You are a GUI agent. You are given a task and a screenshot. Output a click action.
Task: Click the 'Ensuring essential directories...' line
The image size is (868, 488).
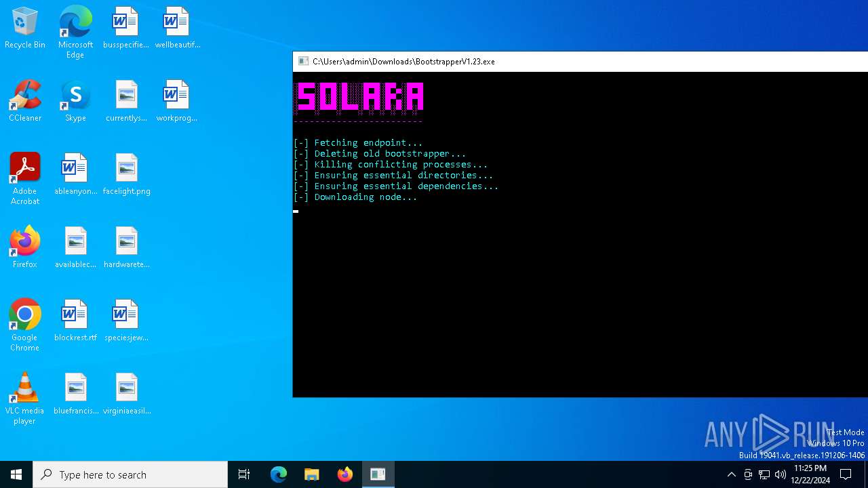393,175
